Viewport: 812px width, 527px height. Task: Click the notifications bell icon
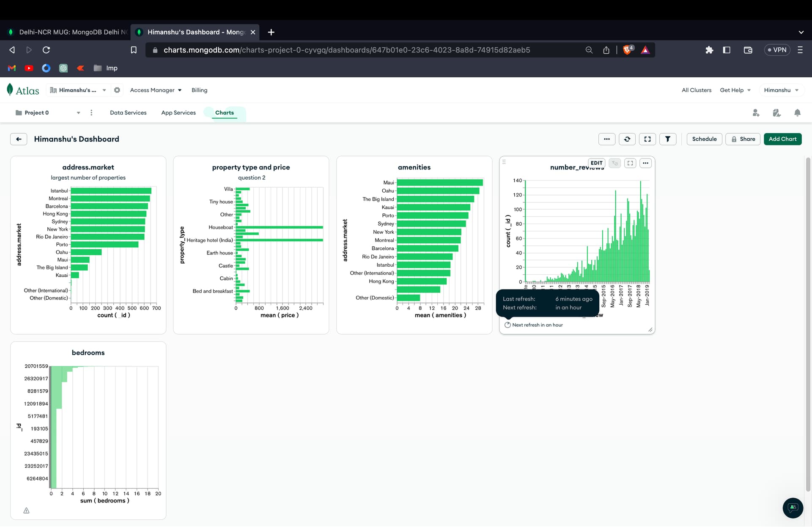coord(797,113)
